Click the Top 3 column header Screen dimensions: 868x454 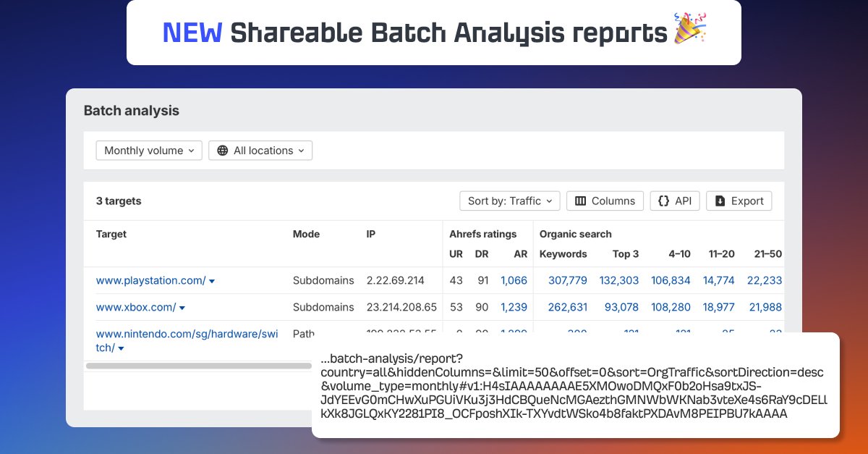pos(626,254)
